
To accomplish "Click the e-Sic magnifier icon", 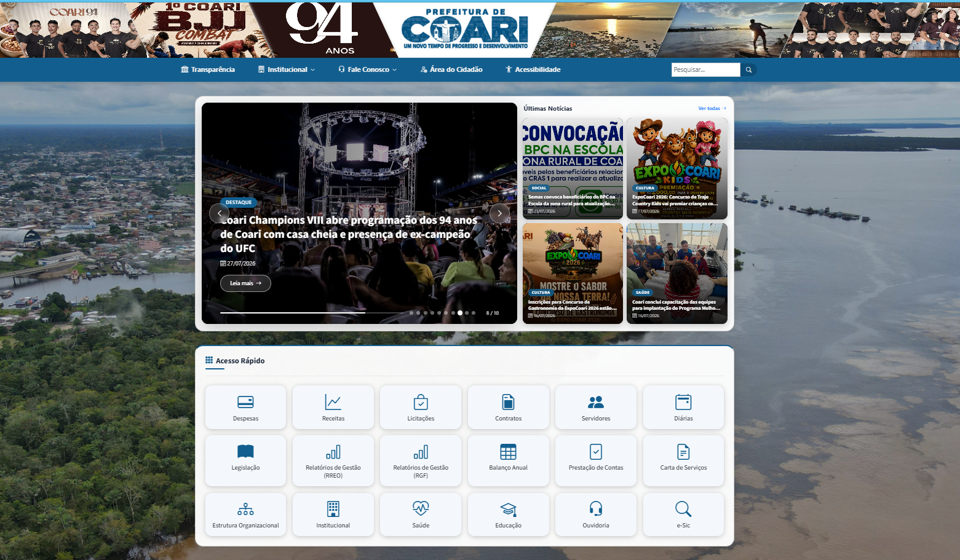I will [x=683, y=509].
